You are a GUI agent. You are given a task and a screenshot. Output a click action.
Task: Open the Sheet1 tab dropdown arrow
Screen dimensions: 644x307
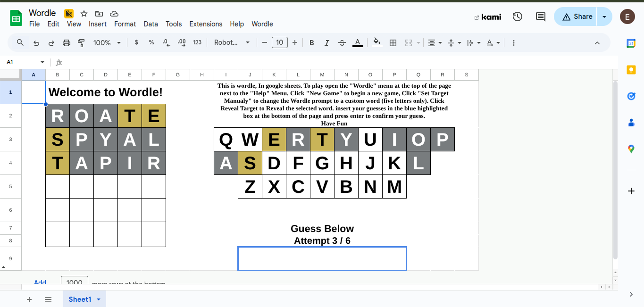[99, 299]
